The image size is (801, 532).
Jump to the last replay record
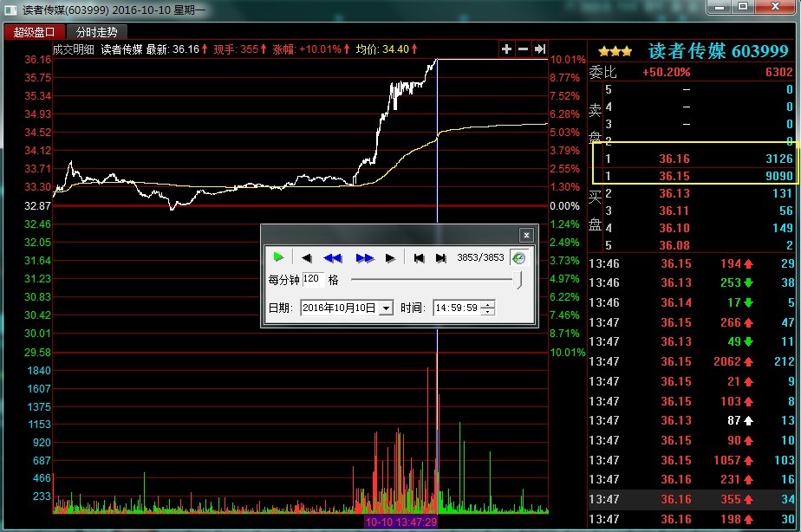[x=440, y=257]
